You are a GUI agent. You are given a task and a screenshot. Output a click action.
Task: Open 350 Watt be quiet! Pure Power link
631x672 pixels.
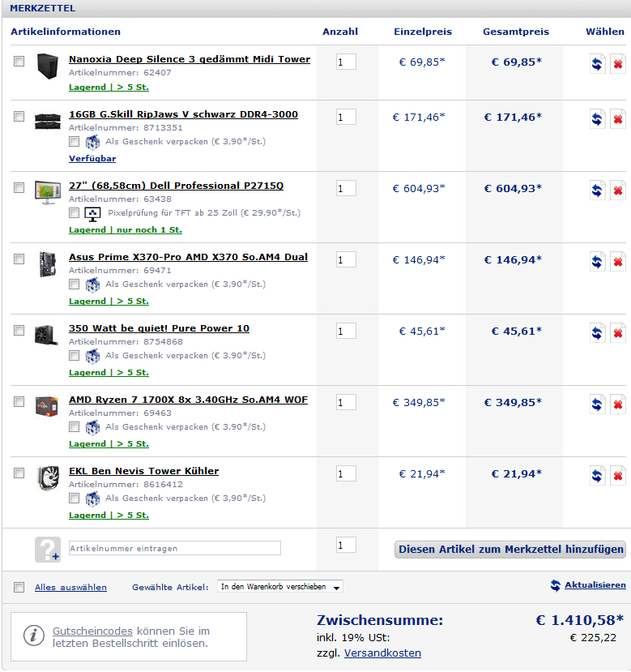pos(159,328)
